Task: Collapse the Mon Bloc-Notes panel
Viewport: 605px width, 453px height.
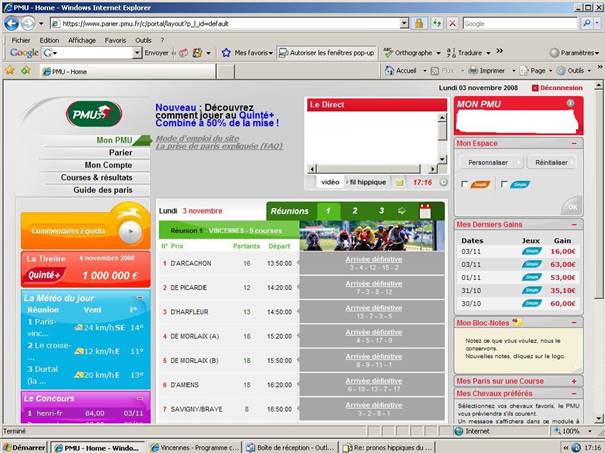Action: tap(574, 323)
